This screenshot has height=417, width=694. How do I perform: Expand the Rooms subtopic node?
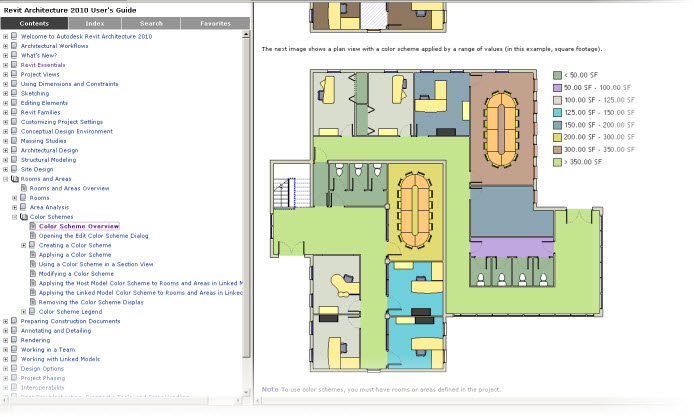click(x=15, y=198)
